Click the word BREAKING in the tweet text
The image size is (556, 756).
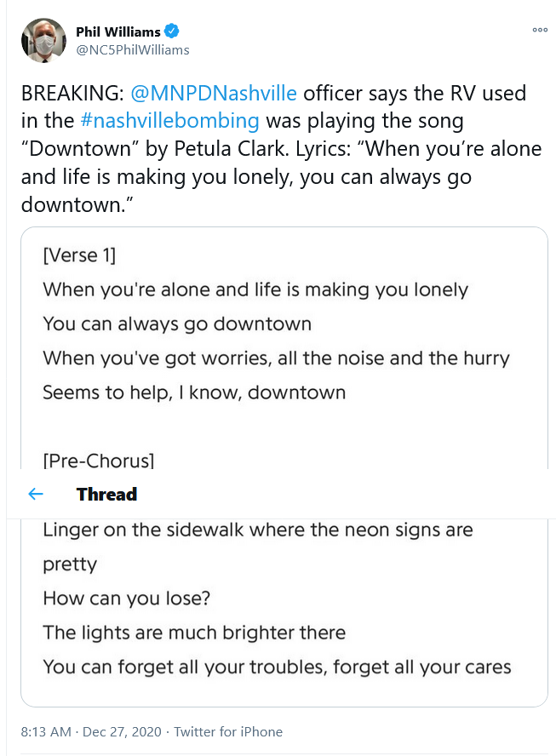72,93
